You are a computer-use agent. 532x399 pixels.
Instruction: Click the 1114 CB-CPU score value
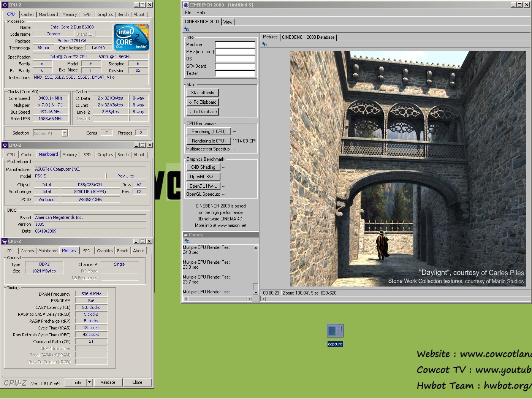[x=244, y=141]
